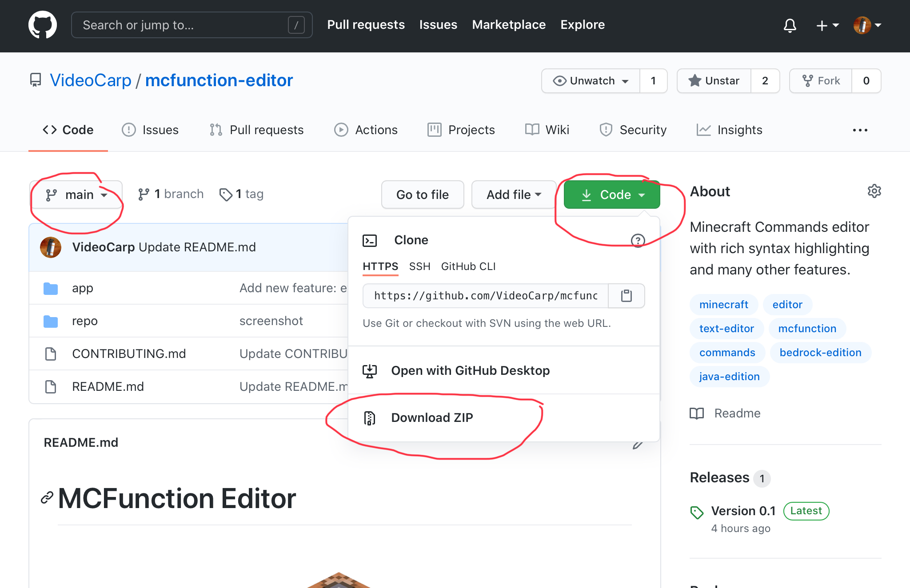This screenshot has width=910, height=588.
Task: Click the GitHub Octocat logo
Action: pyautogui.click(x=43, y=25)
